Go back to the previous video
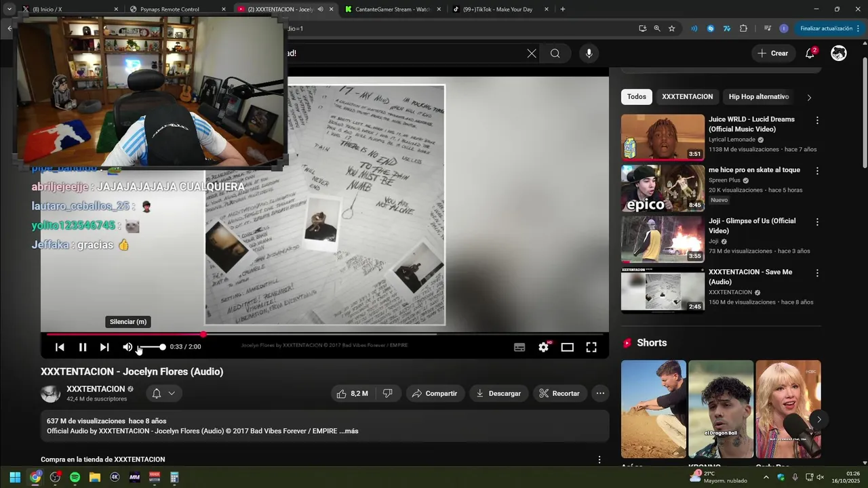This screenshot has height=488, width=868. 60,347
